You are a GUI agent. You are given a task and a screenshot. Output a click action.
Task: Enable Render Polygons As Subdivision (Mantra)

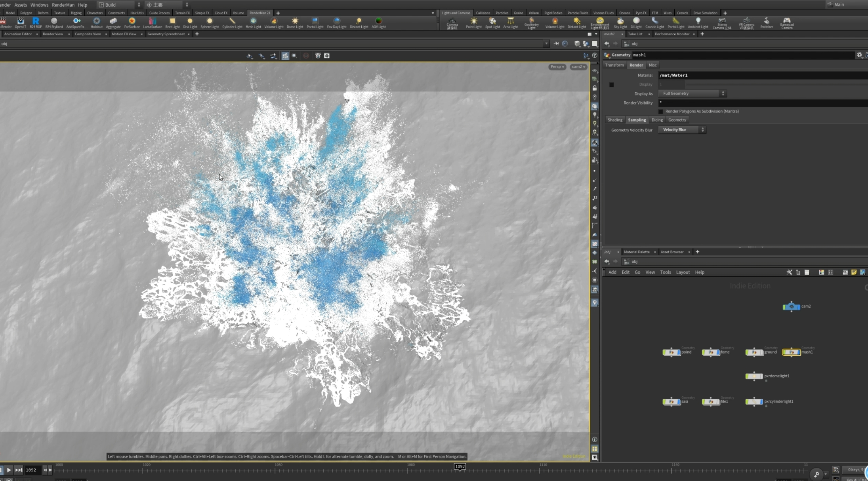click(660, 111)
